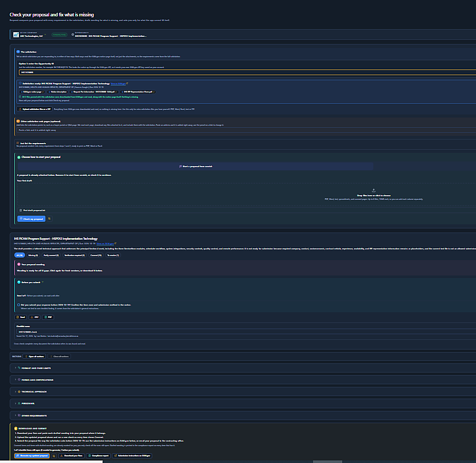Screen dimensions: 476x463
Task: Click the small icon button next to Generate
Action: tap(54, 456)
